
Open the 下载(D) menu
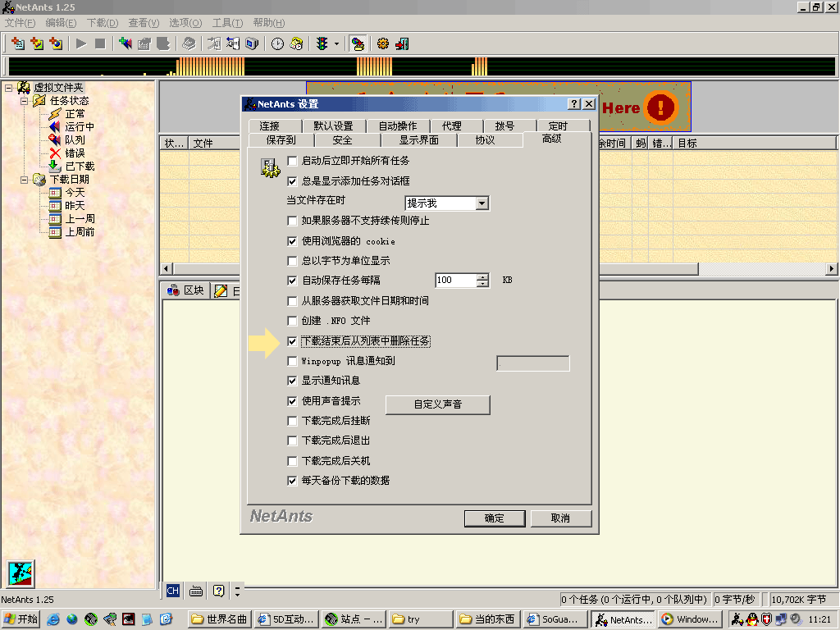103,22
